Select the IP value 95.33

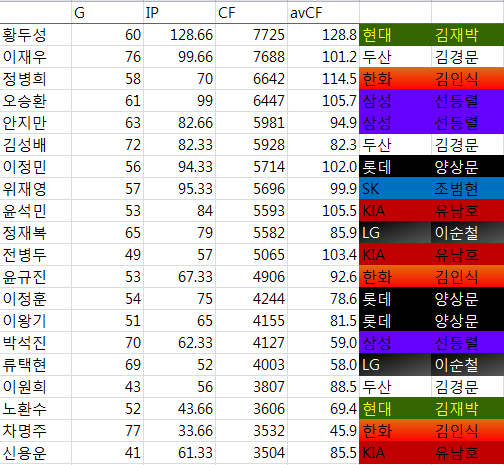pos(179,189)
